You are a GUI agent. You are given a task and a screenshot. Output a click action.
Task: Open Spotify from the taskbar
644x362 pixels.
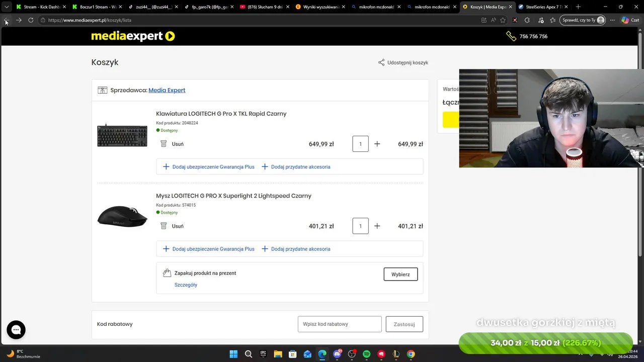[367, 354]
